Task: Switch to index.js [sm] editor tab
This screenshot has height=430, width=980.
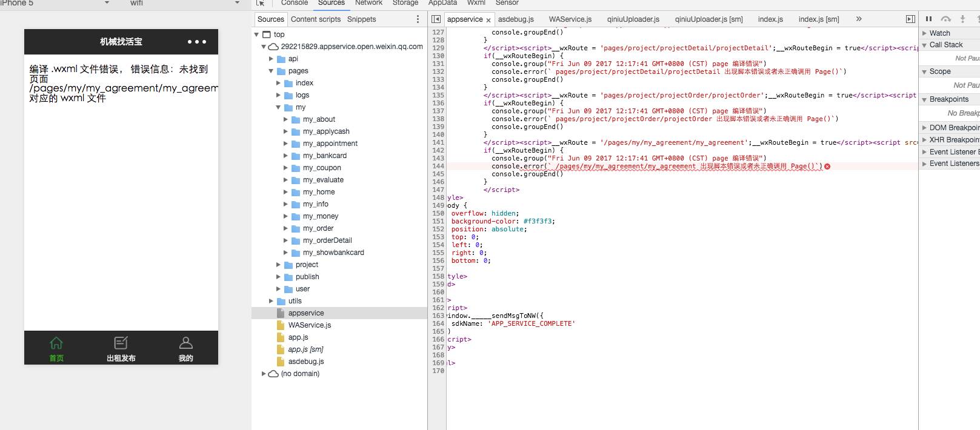Action: click(819, 19)
